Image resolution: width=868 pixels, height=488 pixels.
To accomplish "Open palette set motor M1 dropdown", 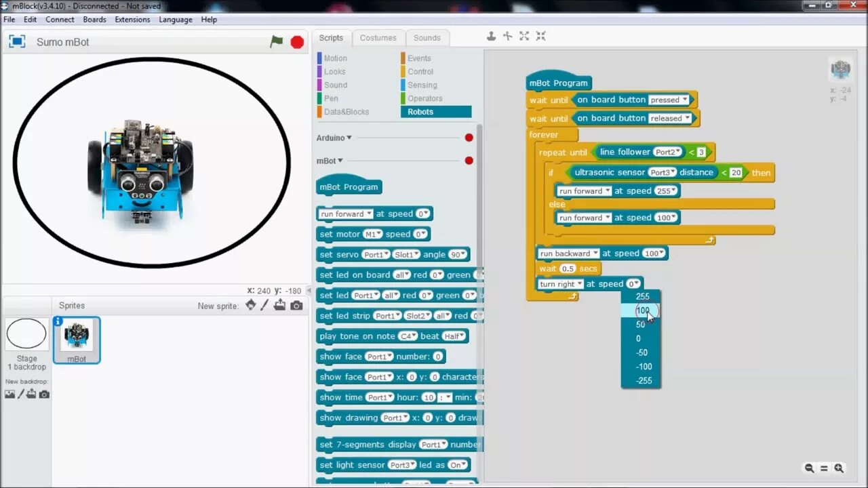I will pyautogui.click(x=373, y=235).
